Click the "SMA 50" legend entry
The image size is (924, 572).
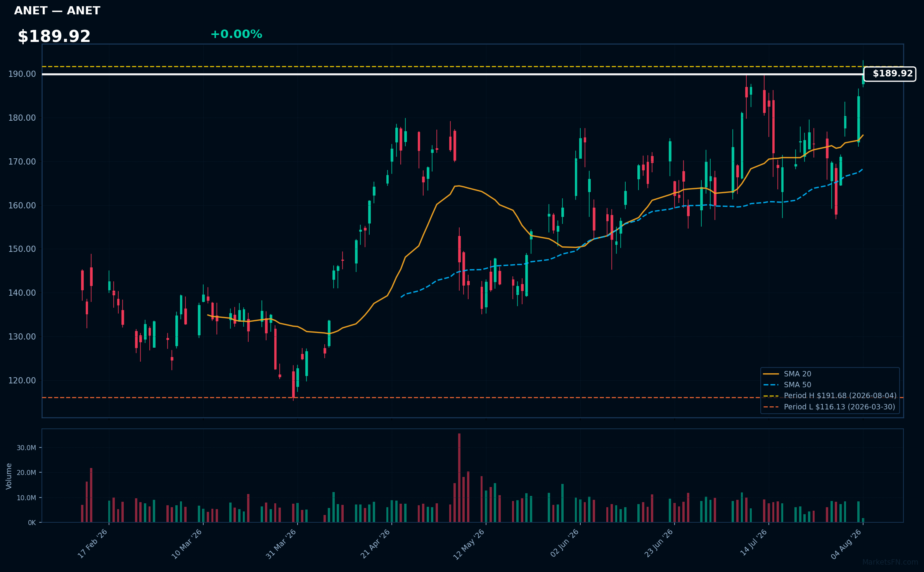(787, 385)
